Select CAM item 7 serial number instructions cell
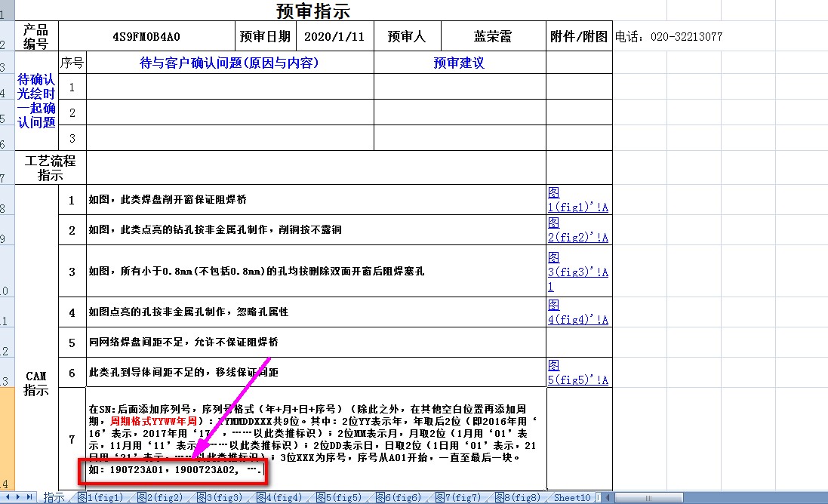 [x=316, y=439]
